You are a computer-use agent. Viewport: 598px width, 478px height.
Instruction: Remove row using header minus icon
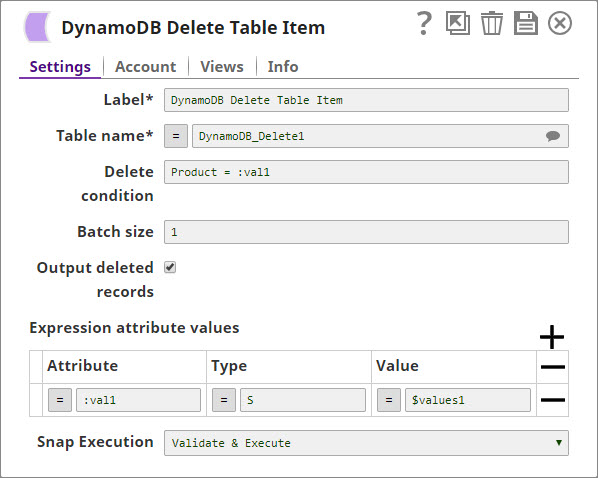pyautogui.click(x=553, y=367)
